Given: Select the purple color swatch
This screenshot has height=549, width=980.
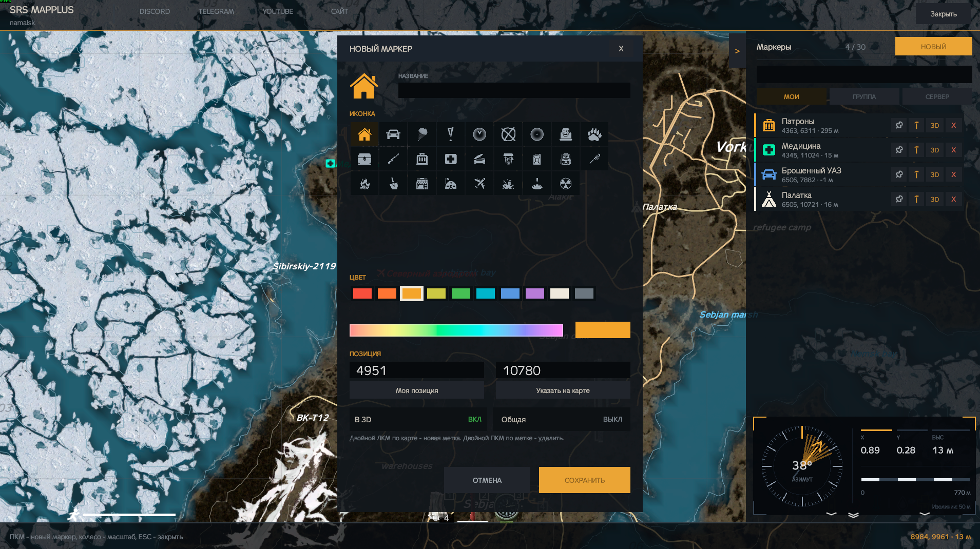Looking at the screenshot, I should click(535, 293).
